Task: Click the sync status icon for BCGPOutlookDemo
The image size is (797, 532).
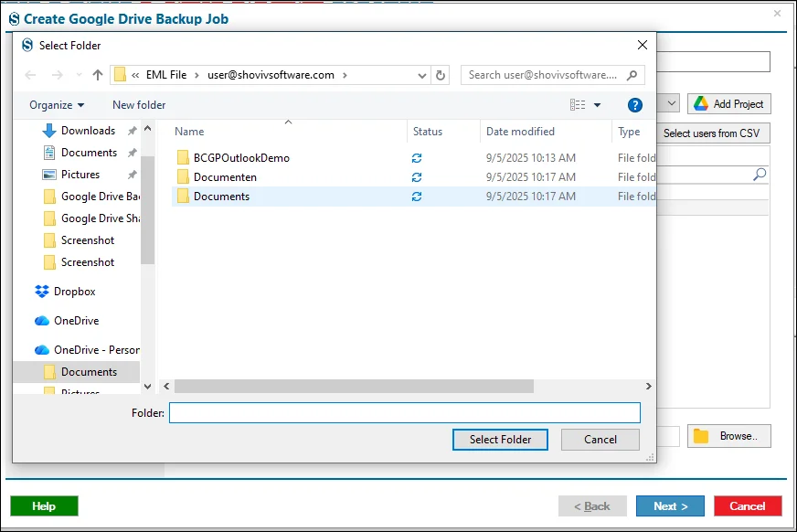Action: point(417,158)
